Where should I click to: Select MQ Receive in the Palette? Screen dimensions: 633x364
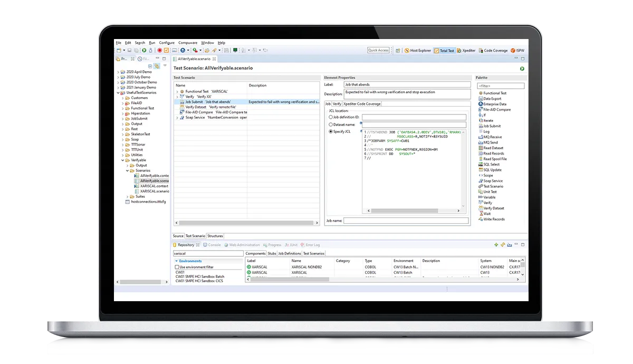pyautogui.click(x=490, y=137)
